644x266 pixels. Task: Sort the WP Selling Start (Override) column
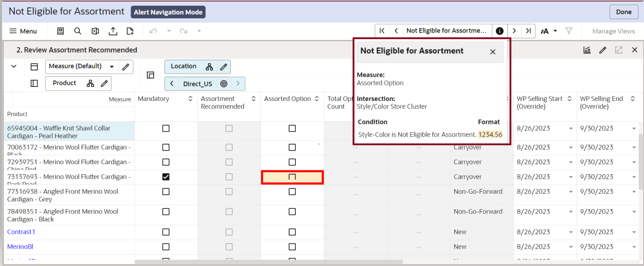click(x=569, y=99)
